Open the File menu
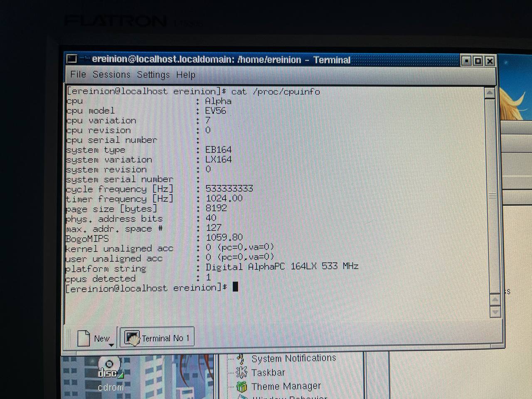Screen dimensions: 532x399 click(x=78, y=74)
